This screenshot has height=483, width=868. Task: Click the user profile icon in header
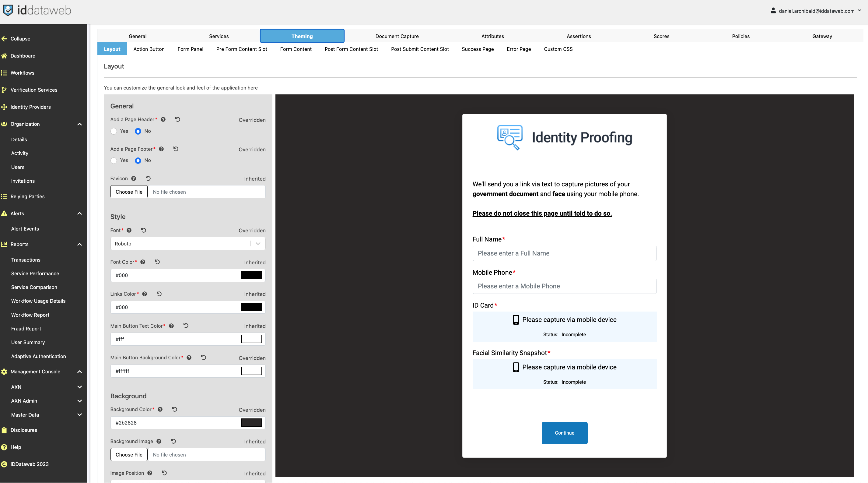point(773,11)
